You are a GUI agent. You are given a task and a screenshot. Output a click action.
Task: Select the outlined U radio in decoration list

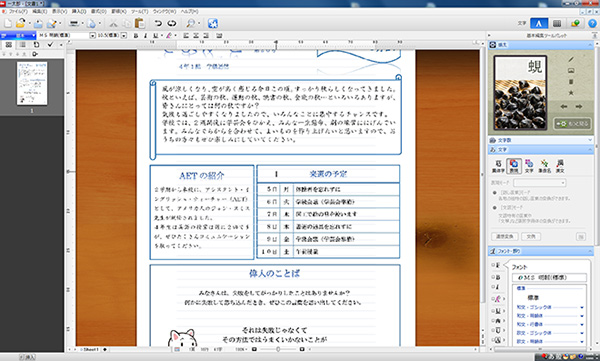[493, 330]
